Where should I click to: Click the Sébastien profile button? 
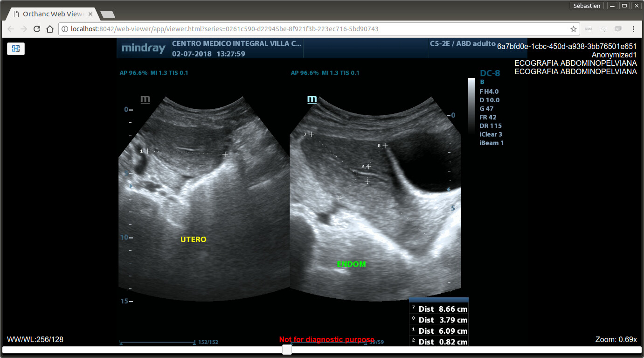[587, 6]
